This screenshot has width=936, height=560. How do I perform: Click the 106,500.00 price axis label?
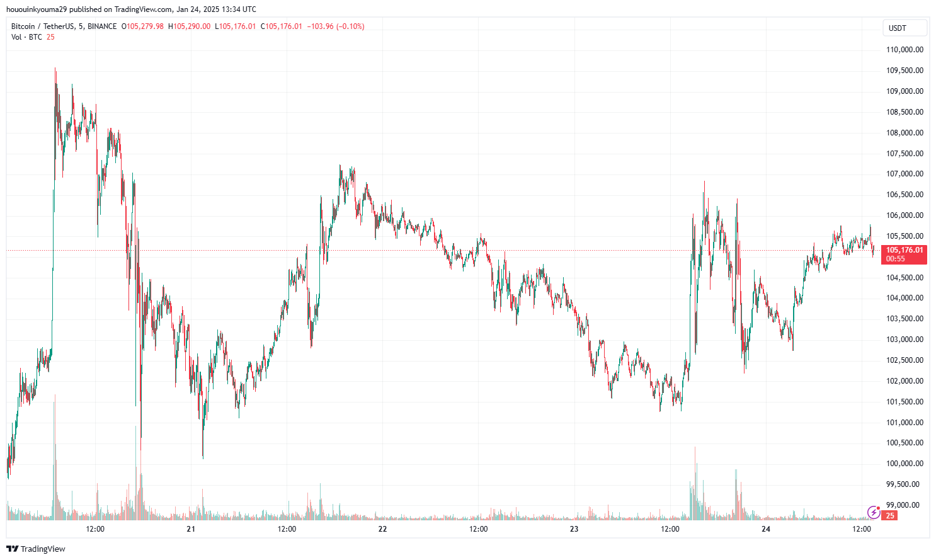point(905,195)
